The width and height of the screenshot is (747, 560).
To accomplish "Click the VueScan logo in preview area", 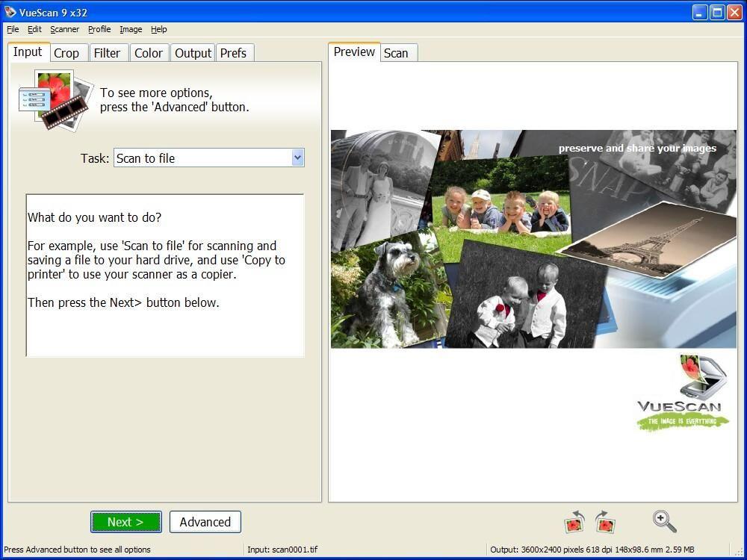I will coord(680,394).
